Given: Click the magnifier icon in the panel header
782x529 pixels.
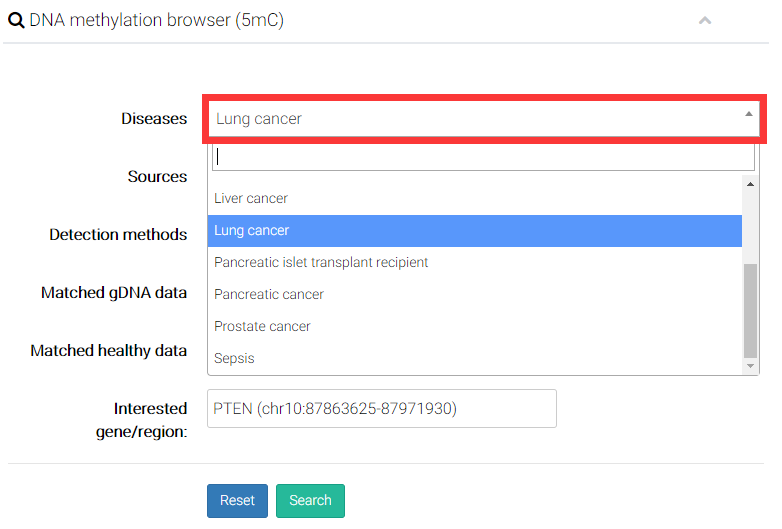Looking at the screenshot, I should 16,20.
